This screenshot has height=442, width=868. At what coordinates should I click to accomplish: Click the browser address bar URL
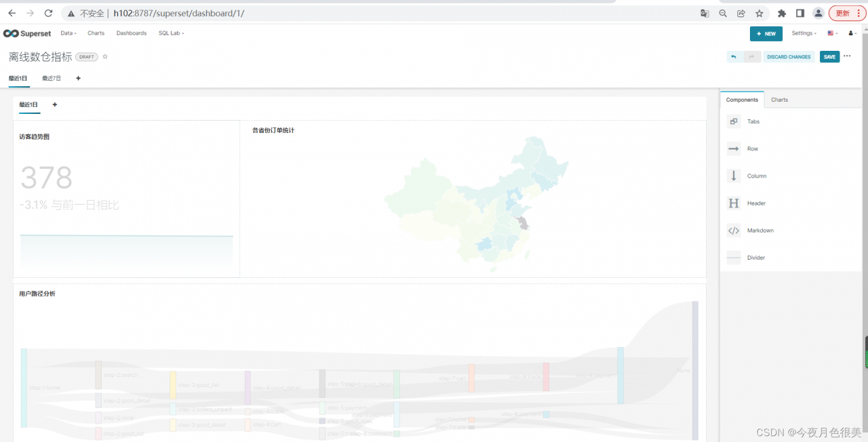point(179,14)
